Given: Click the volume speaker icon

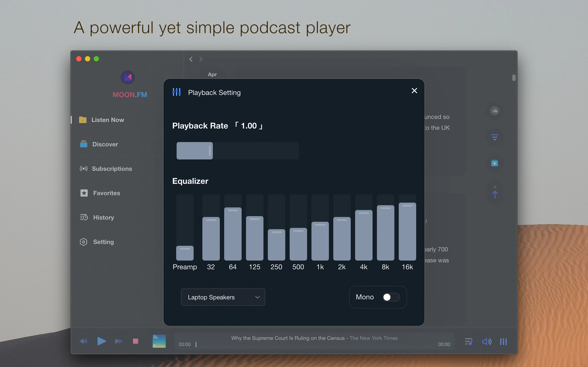Looking at the screenshot, I should pyautogui.click(x=486, y=341).
